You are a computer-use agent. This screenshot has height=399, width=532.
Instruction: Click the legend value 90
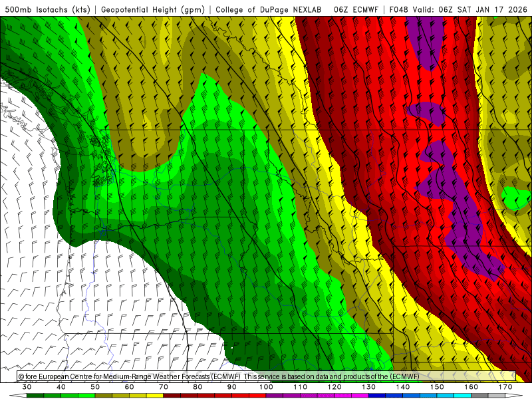(231, 387)
